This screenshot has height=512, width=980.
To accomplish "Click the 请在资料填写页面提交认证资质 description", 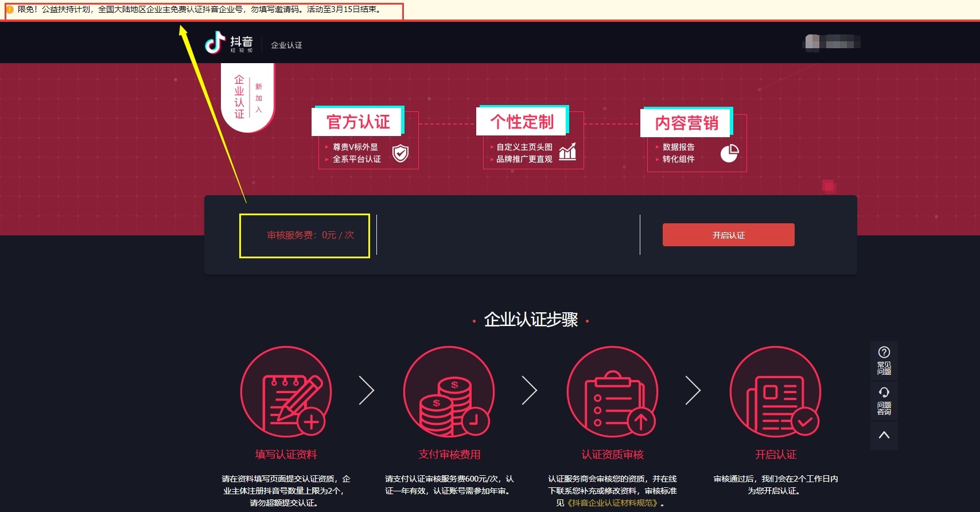I will click(x=286, y=491).
